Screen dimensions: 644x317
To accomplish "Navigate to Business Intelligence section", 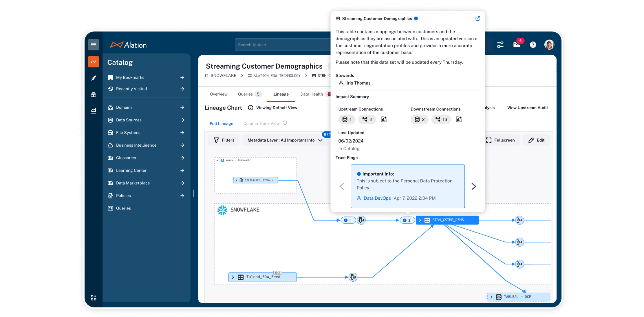I will 136,145.
